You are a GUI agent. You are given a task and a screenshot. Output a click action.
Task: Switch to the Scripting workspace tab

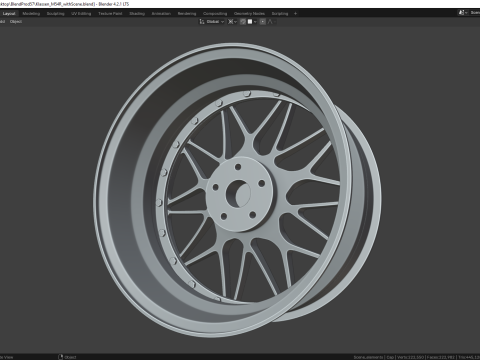[x=280, y=14]
